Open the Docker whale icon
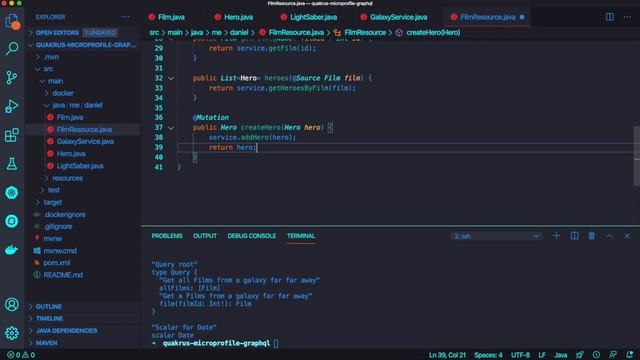This screenshot has width=640, height=360. click(12, 250)
